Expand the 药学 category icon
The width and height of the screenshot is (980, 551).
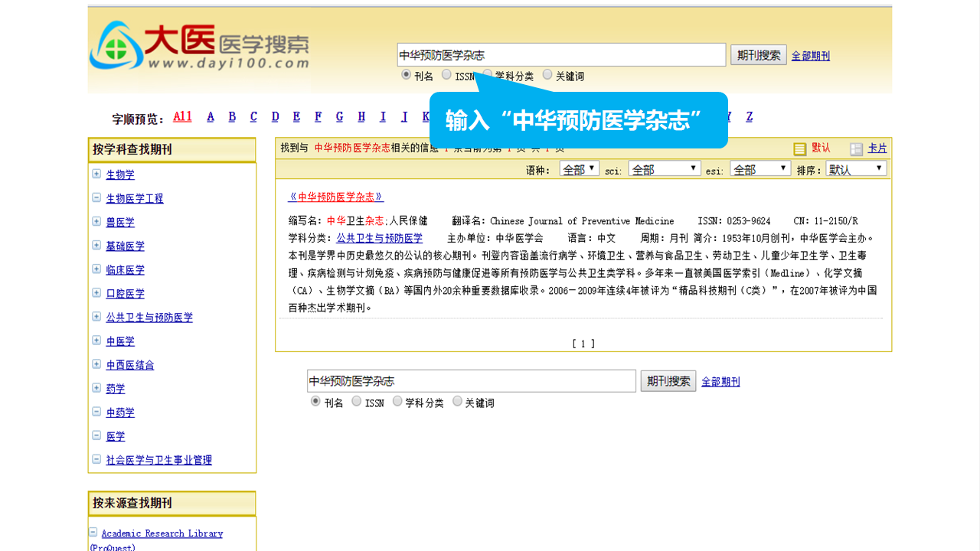coord(96,387)
